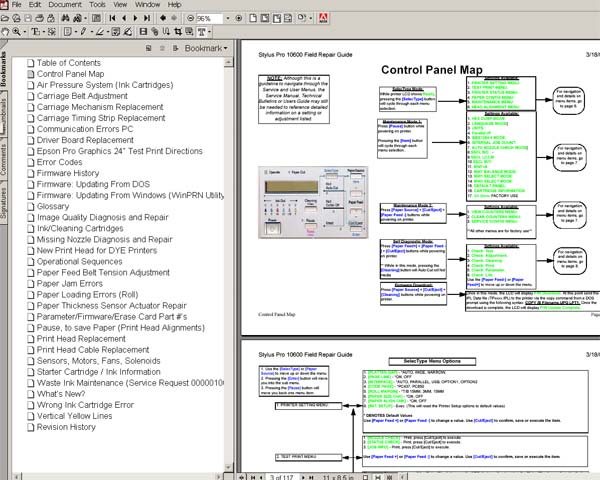The height and width of the screenshot is (480, 600).
Task: Toggle the Reflow view button
Action: (x=288, y=18)
